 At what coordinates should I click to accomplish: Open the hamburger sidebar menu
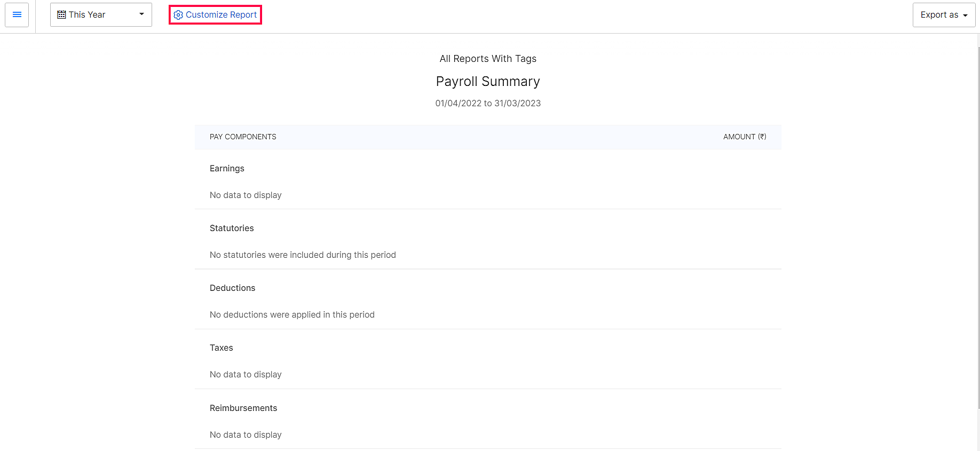(17, 14)
